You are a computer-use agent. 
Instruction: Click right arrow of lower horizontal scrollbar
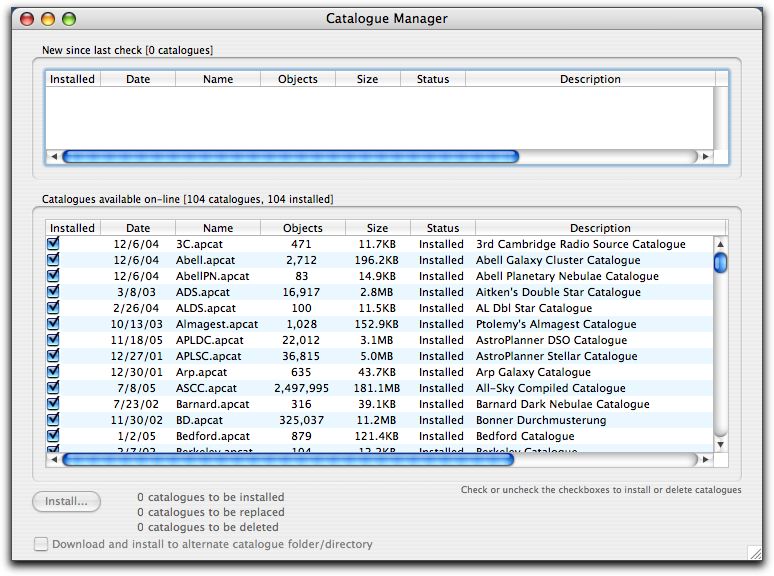705,460
